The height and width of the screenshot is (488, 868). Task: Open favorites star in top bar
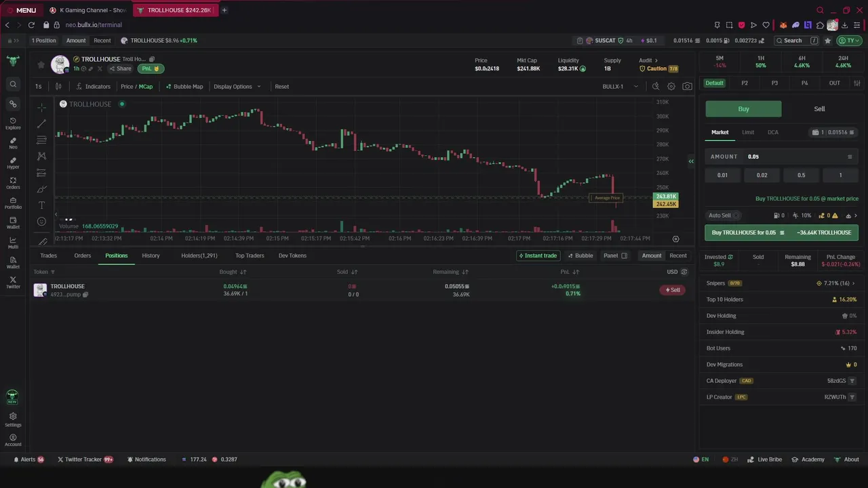[827, 41]
